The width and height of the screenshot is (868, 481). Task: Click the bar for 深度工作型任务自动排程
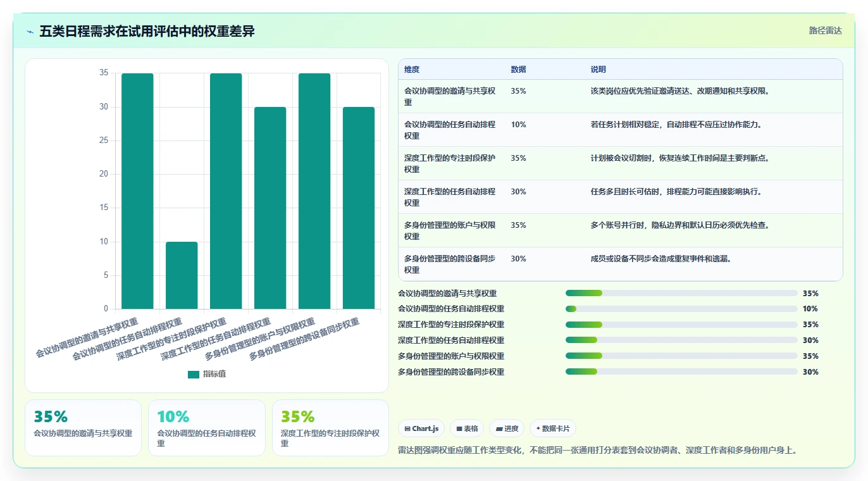[x=270, y=208]
